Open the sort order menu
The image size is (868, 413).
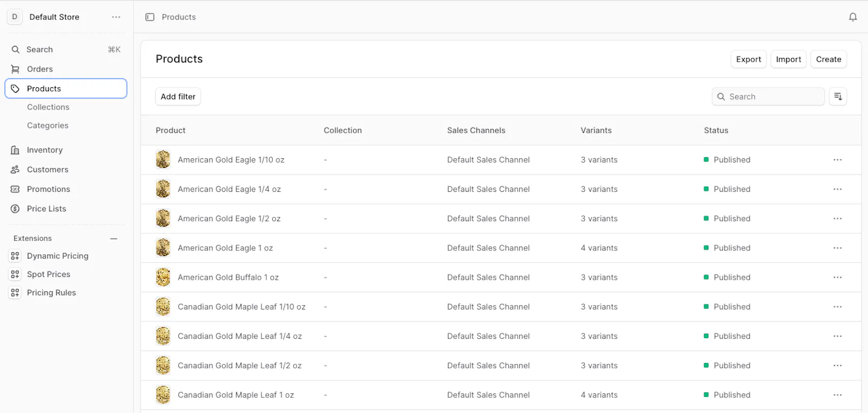[x=838, y=96]
